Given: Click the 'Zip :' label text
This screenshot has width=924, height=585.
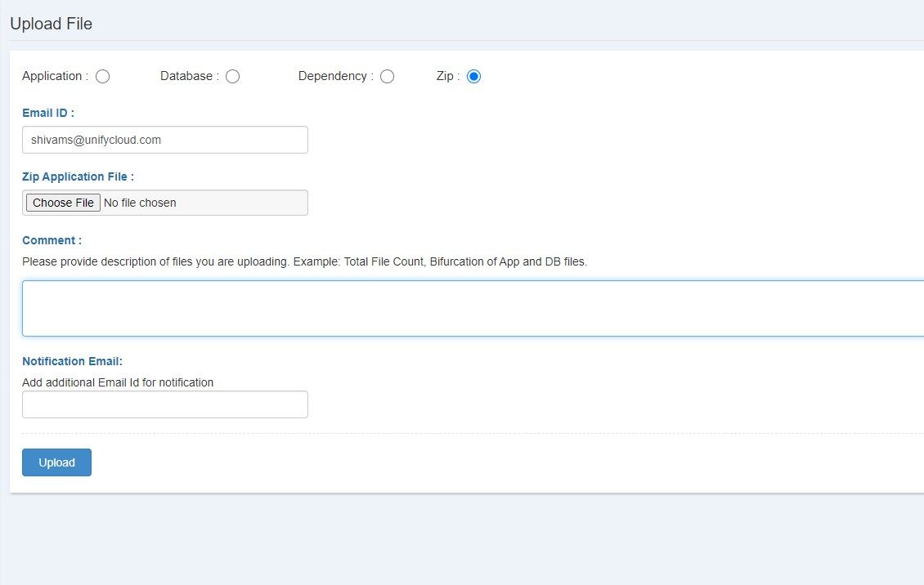Looking at the screenshot, I should coord(448,76).
